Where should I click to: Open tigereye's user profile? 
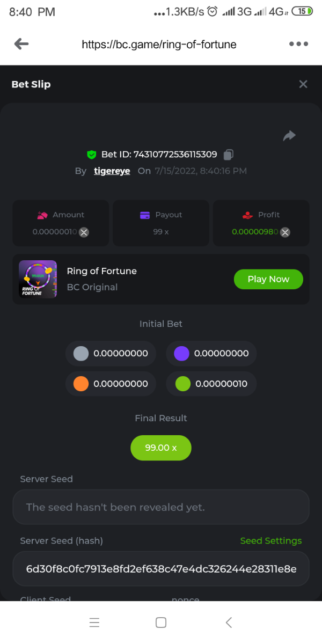(x=112, y=171)
